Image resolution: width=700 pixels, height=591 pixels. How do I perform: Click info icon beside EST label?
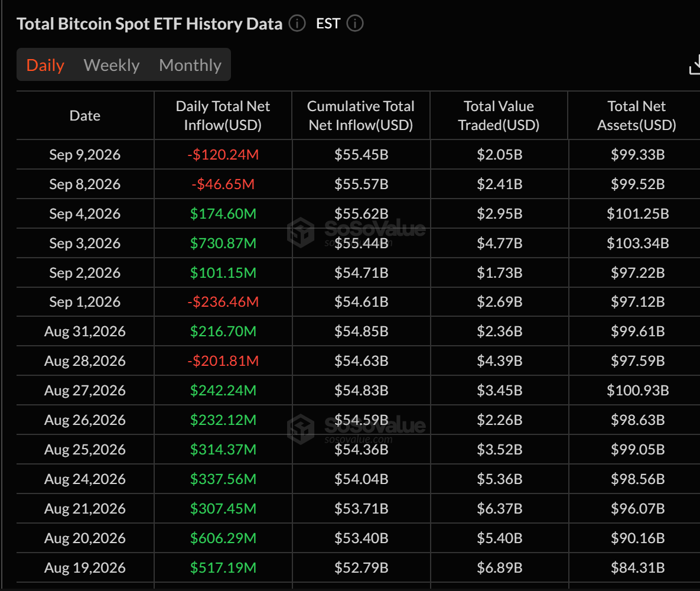tap(355, 23)
